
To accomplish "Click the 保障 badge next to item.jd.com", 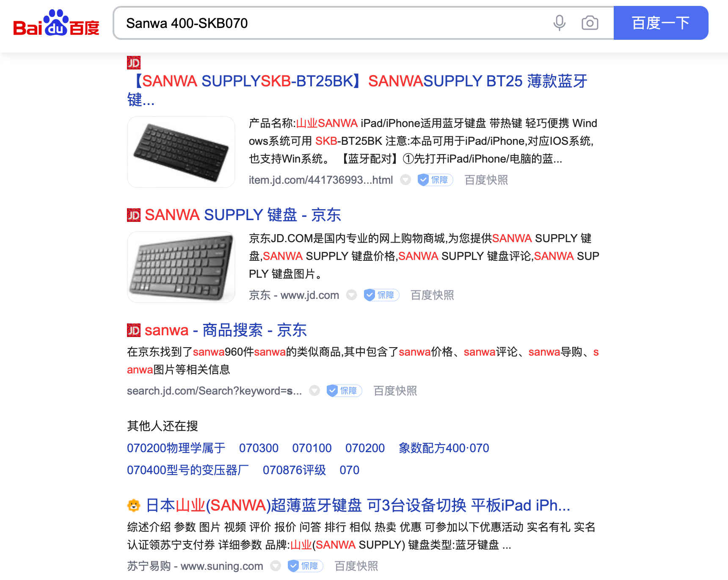I will [435, 180].
